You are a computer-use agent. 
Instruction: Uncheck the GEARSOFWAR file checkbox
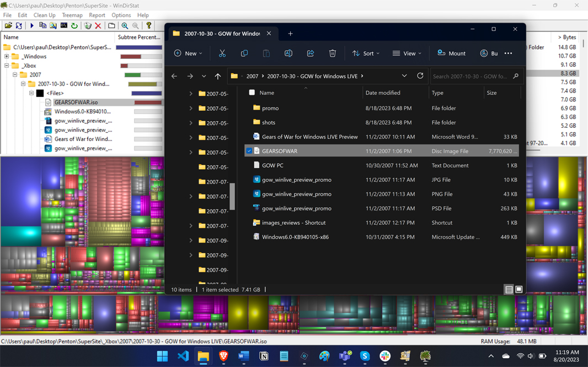point(249,151)
